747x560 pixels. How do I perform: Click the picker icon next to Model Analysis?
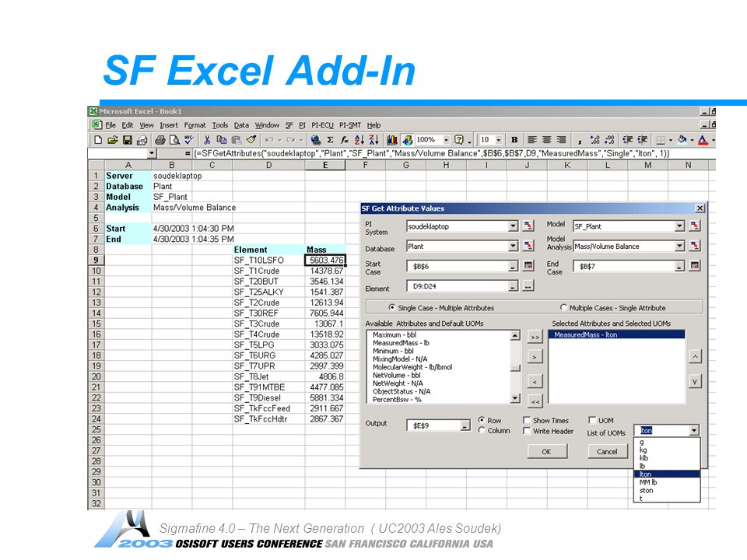point(695,246)
